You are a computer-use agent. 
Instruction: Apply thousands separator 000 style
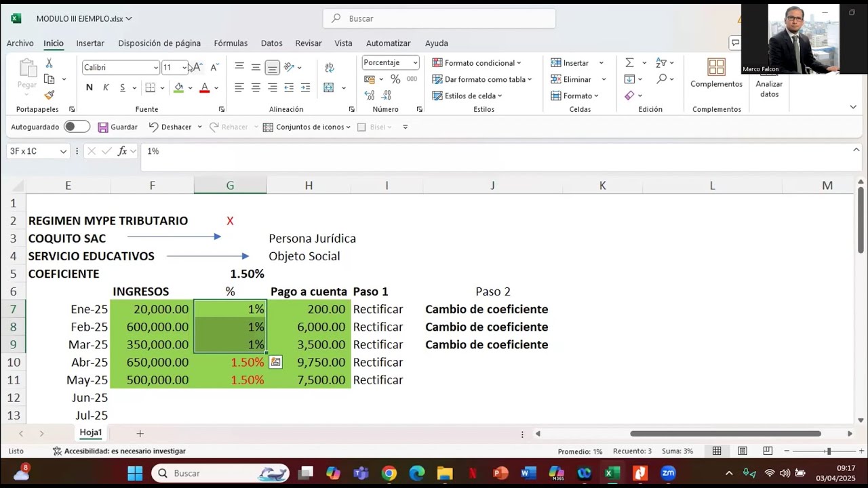coord(412,79)
